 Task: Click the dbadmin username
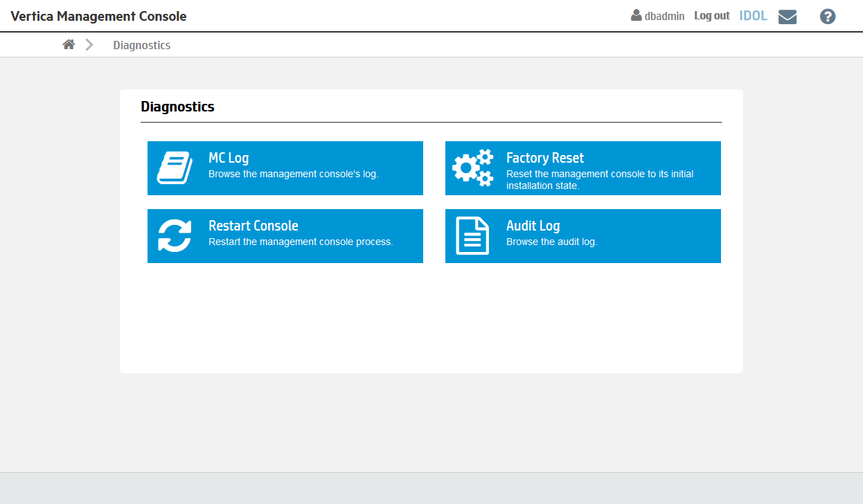click(x=664, y=16)
